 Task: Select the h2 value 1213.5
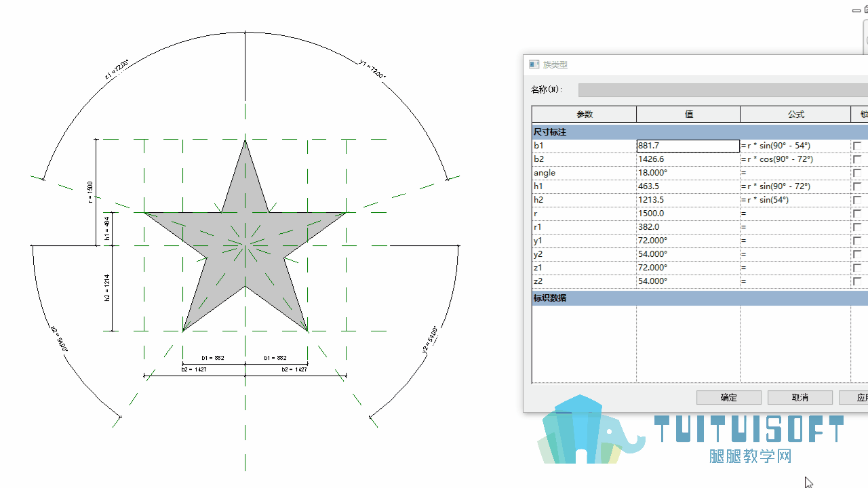pos(688,200)
